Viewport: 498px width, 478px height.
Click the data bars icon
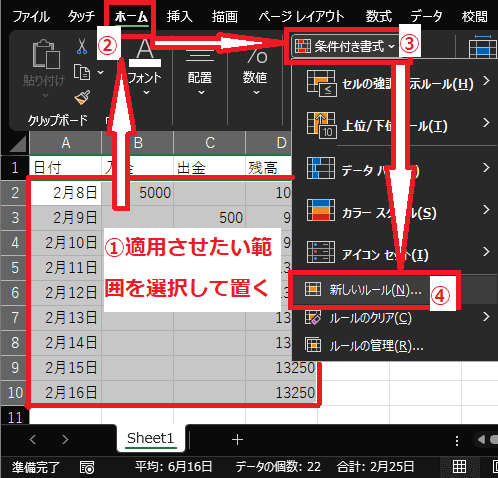click(x=321, y=168)
